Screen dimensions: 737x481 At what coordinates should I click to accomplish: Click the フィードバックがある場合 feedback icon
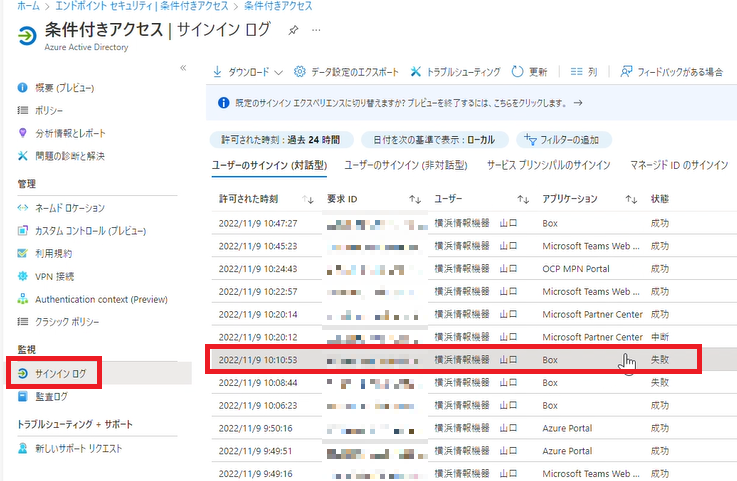pyautogui.click(x=626, y=71)
